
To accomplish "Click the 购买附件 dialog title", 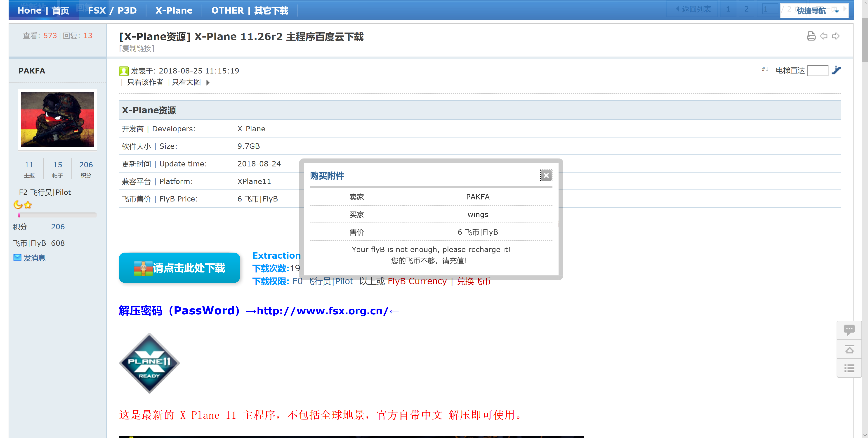I will [327, 176].
